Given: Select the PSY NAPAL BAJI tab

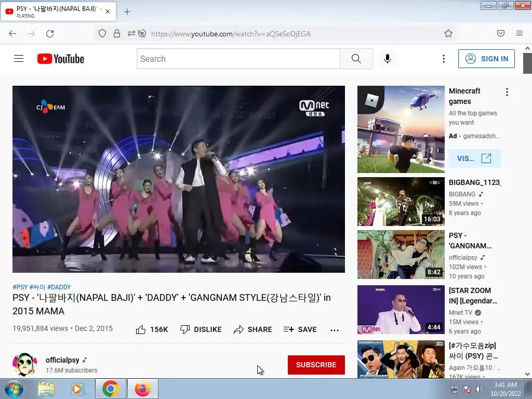Looking at the screenshot, I should tap(58, 11).
